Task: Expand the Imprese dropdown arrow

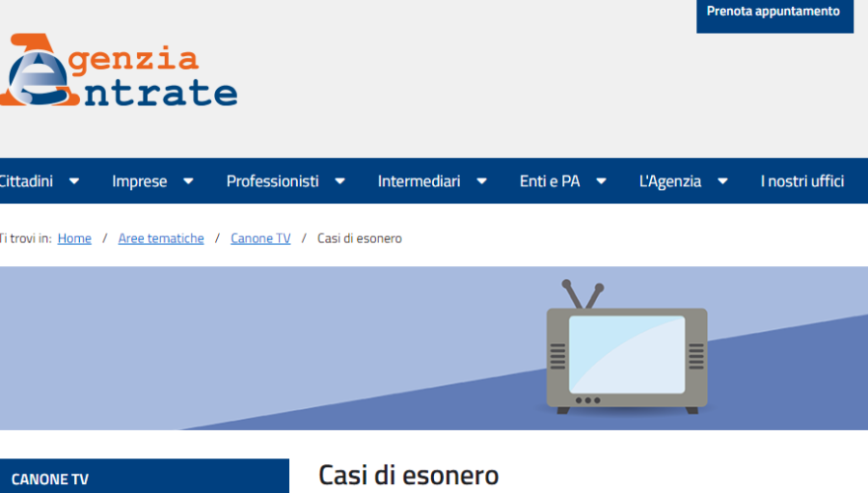Action: [x=188, y=181]
